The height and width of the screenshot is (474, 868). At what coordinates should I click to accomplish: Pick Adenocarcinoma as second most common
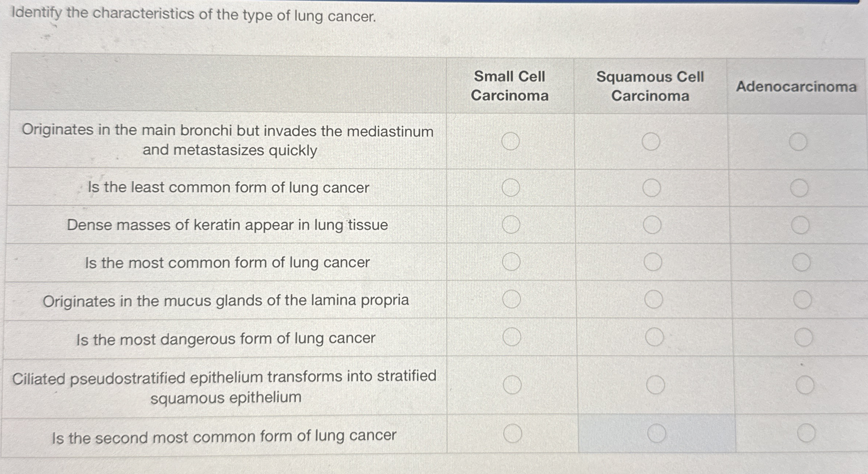click(806, 433)
